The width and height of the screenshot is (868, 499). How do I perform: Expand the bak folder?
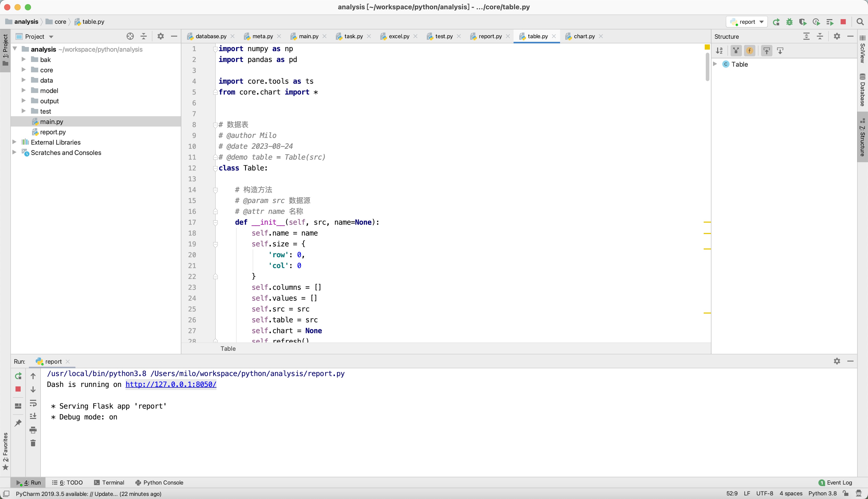pyautogui.click(x=24, y=59)
